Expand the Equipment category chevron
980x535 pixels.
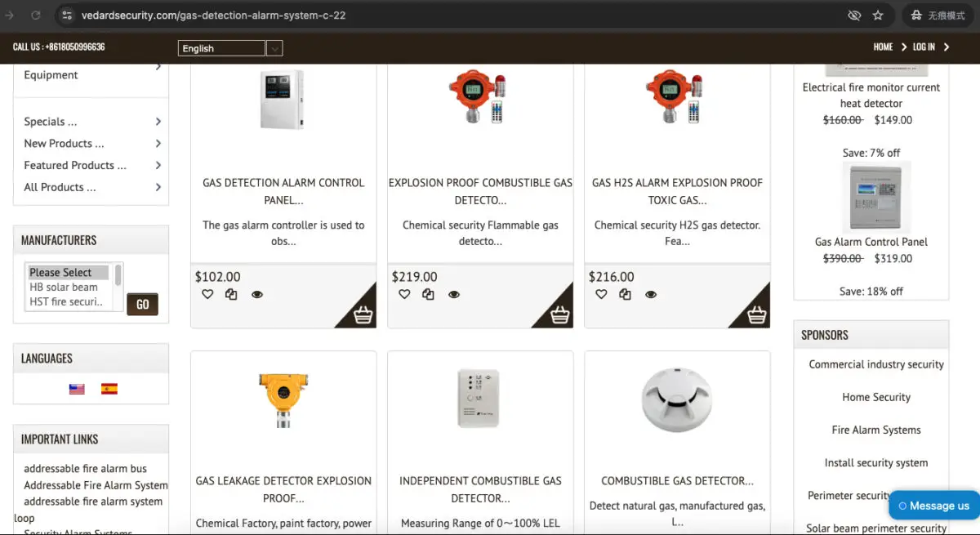click(158, 67)
